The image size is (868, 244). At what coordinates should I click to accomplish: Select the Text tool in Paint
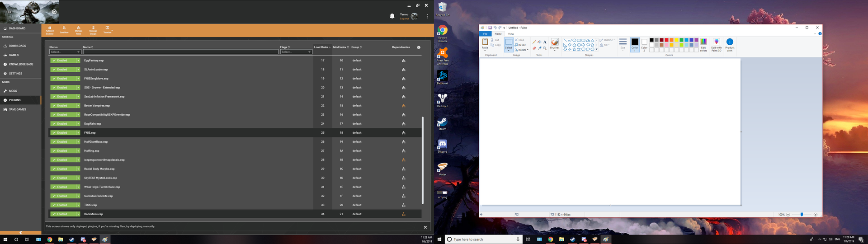tap(545, 42)
